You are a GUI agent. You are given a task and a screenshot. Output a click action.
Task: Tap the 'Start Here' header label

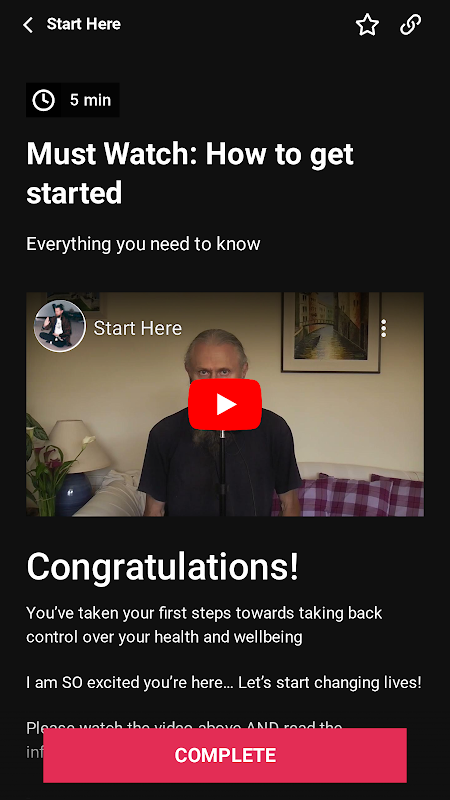[x=84, y=24]
